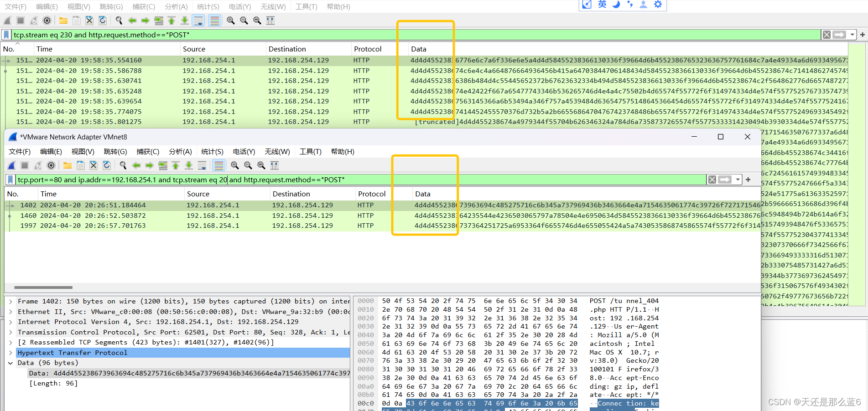Zoom out packet text in VMnet8 window
This screenshot has height=411, width=868.
pos(248,165)
